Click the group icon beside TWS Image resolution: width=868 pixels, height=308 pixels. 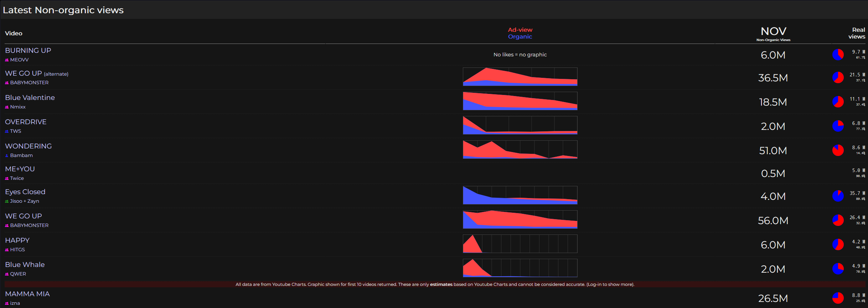[7, 131]
